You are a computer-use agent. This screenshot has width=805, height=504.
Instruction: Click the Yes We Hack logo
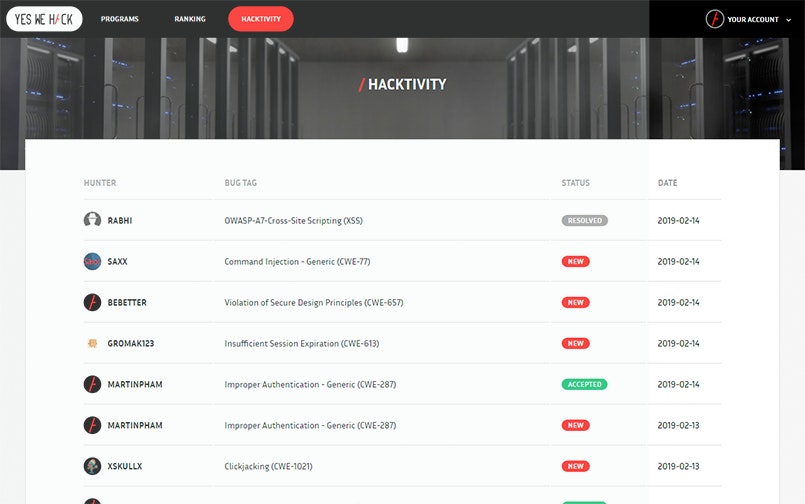[44, 19]
